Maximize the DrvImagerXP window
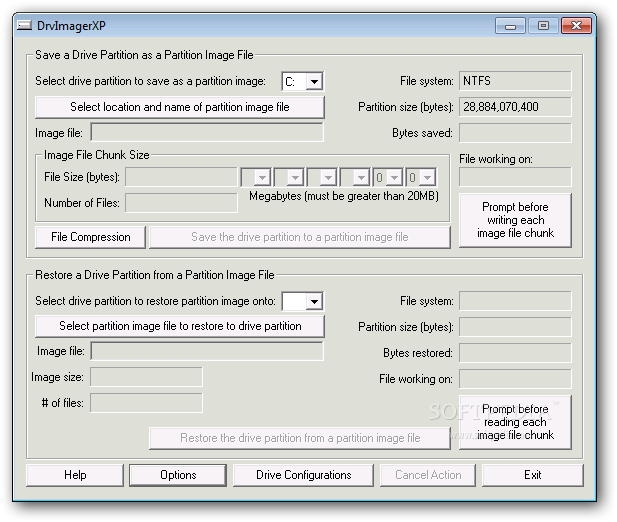Viewport: 617px width, 522px height. pyautogui.click(x=543, y=26)
